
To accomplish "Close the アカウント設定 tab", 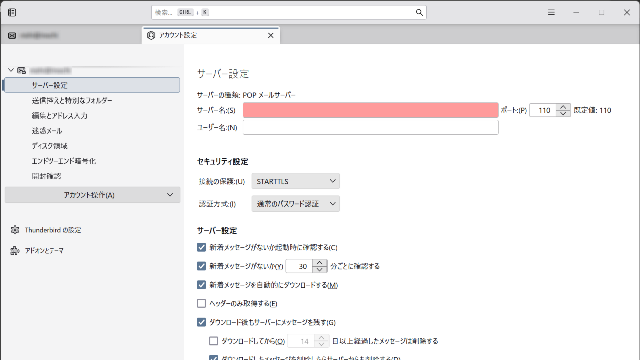I will pyautogui.click(x=270, y=36).
